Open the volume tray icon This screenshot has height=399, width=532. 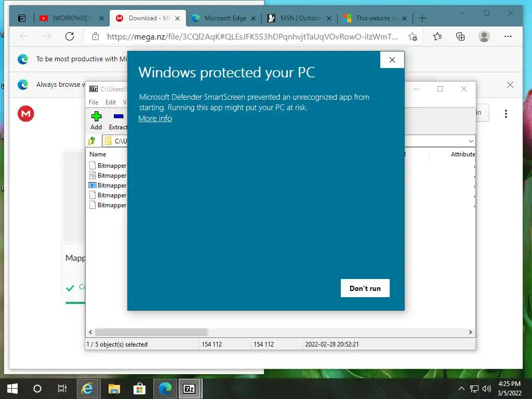pyautogui.click(x=486, y=389)
